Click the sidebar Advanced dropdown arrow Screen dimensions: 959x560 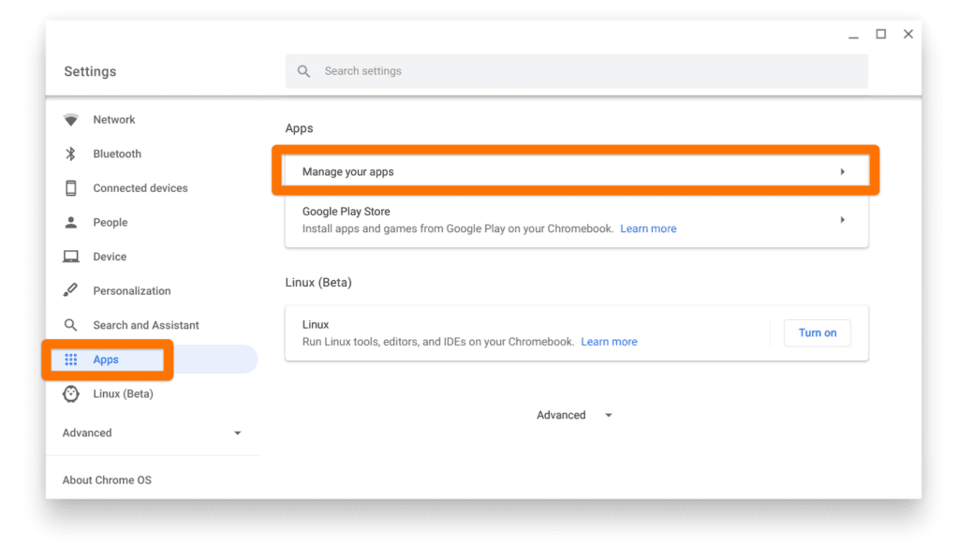tap(237, 434)
